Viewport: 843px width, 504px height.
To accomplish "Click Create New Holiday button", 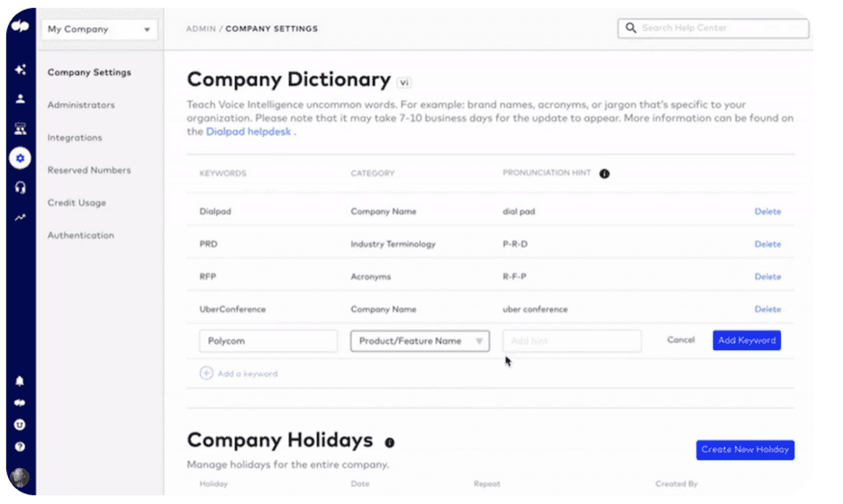I will pos(745,449).
